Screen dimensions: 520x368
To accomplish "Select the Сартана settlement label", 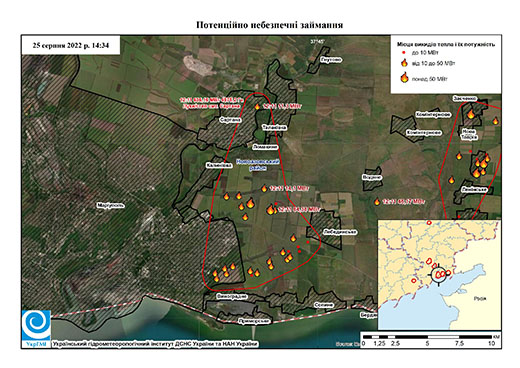I will [230, 120].
